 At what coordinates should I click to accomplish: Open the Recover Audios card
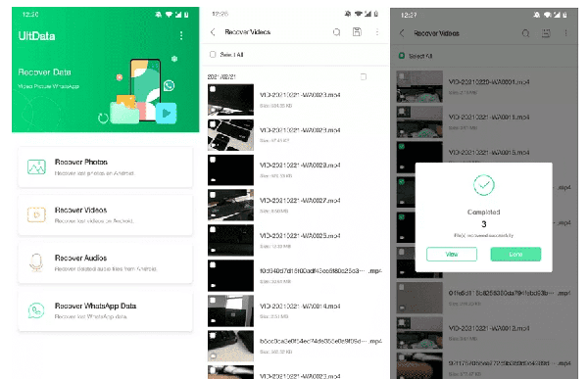[x=106, y=263]
